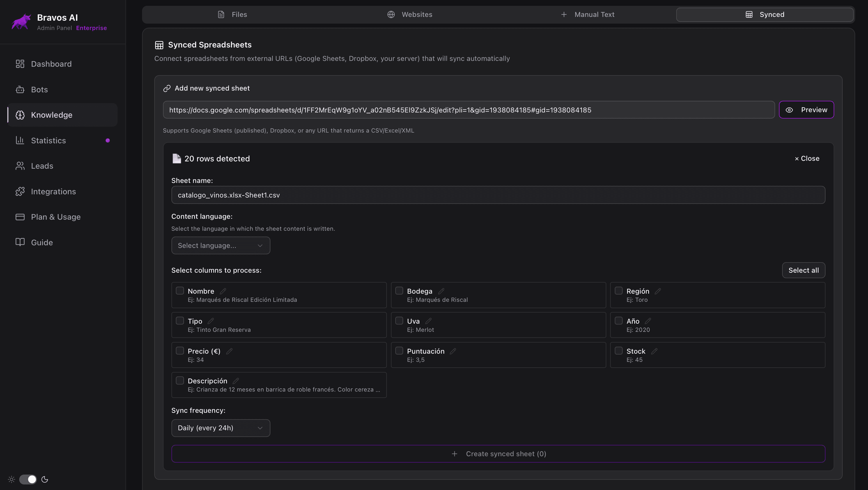
Task: Close the rows detected panel
Action: (x=807, y=158)
